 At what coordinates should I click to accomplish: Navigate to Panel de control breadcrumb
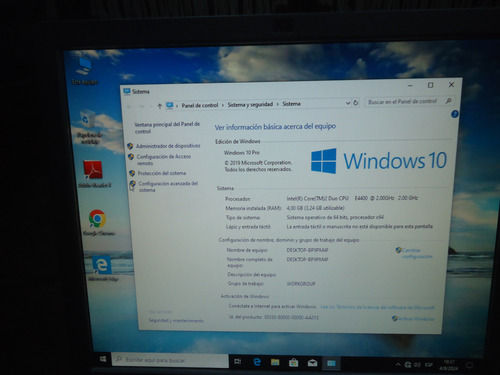point(200,105)
